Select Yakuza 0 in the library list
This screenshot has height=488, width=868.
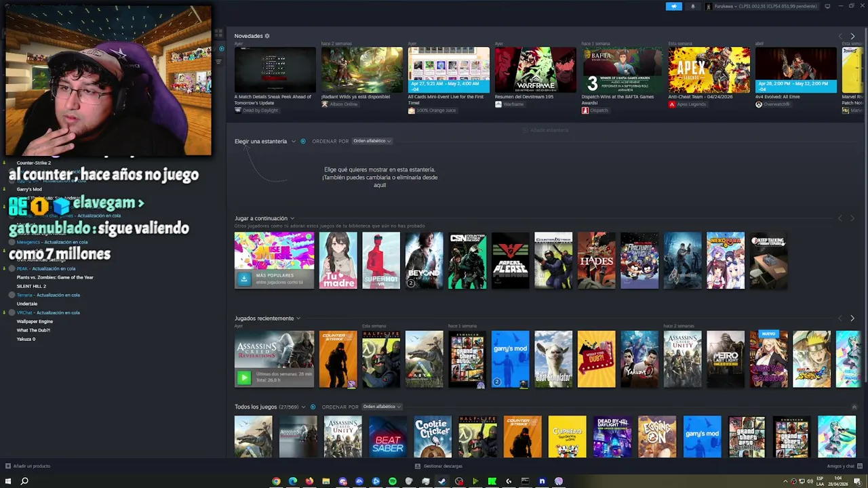(26, 339)
